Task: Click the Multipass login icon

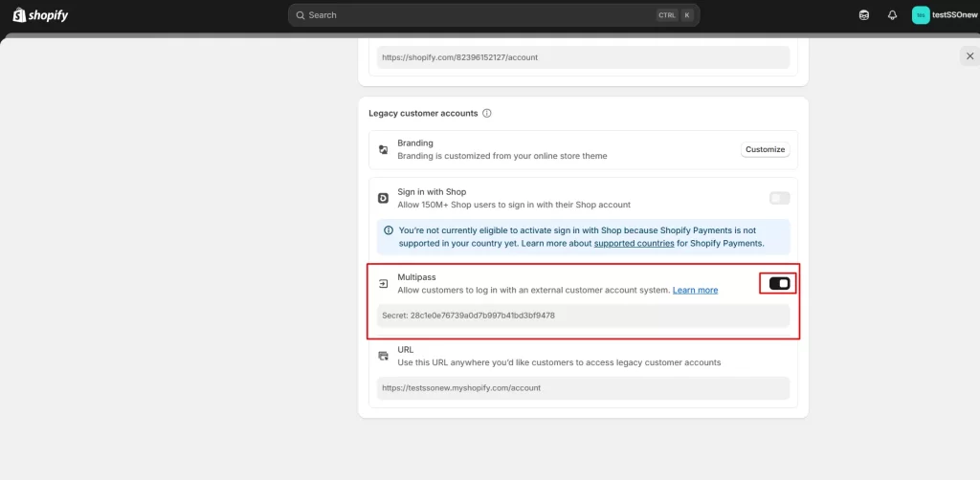Action: [384, 284]
